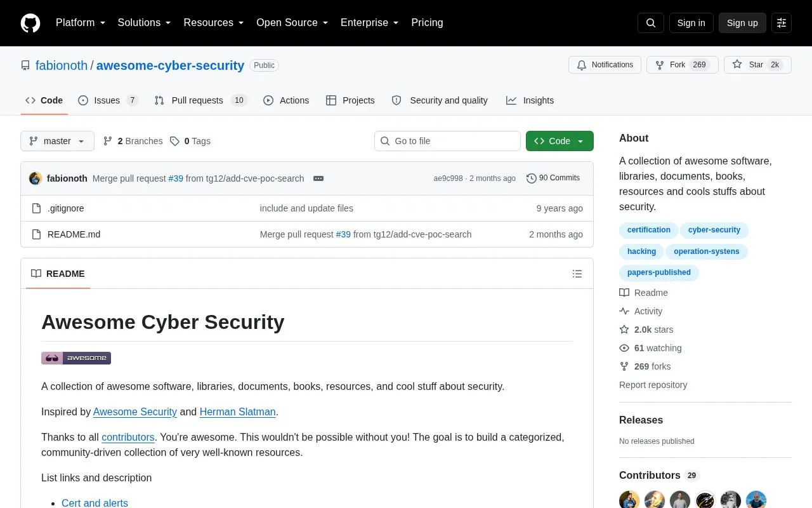The width and height of the screenshot is (812, 508).
Task: Open Security and quality tab
Action: (x=440, y=100)
